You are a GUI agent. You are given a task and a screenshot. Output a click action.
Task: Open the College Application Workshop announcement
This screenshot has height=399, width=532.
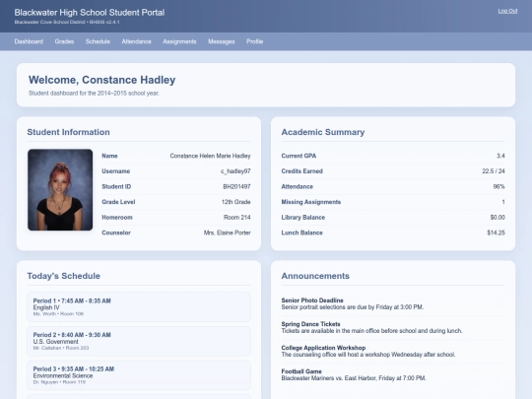pos(392,351)
